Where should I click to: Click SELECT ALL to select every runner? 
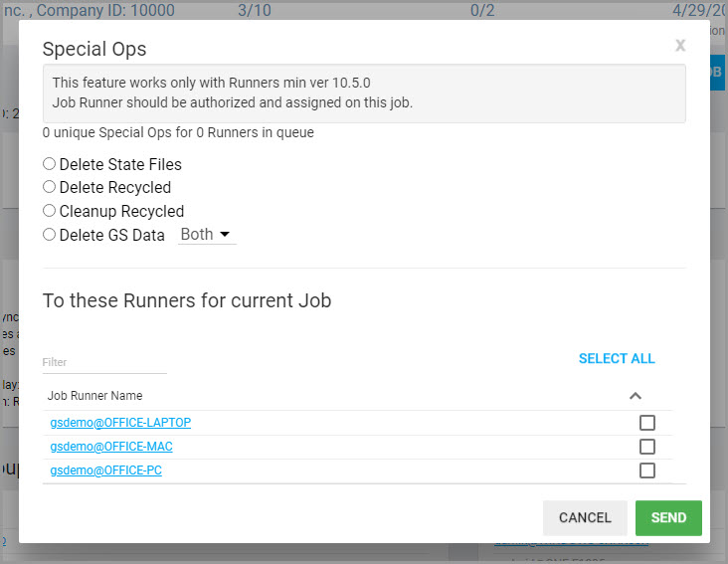point(617,358)
